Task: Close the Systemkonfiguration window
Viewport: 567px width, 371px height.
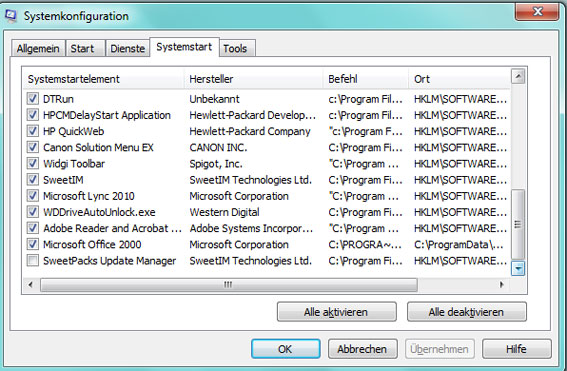Action: click(537, 12)
